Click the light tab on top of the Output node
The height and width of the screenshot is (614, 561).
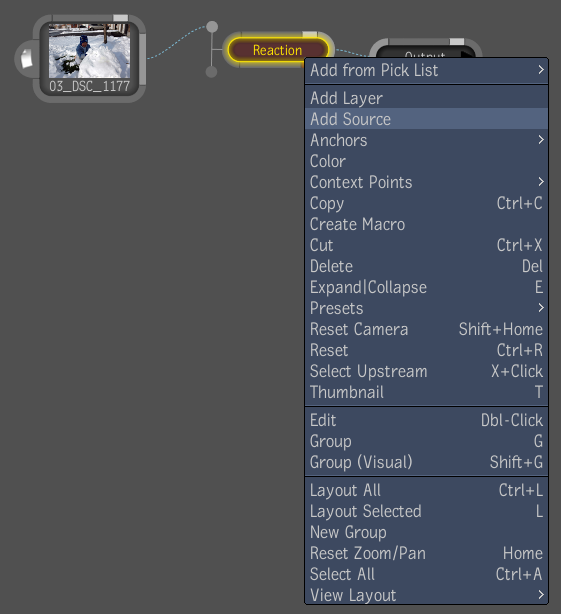pyautogui.click(x=456, y=42)
